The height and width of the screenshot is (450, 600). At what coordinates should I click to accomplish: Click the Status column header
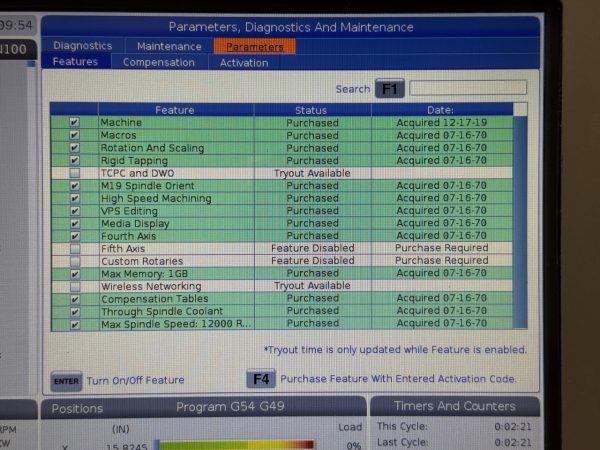pos(311,110)
